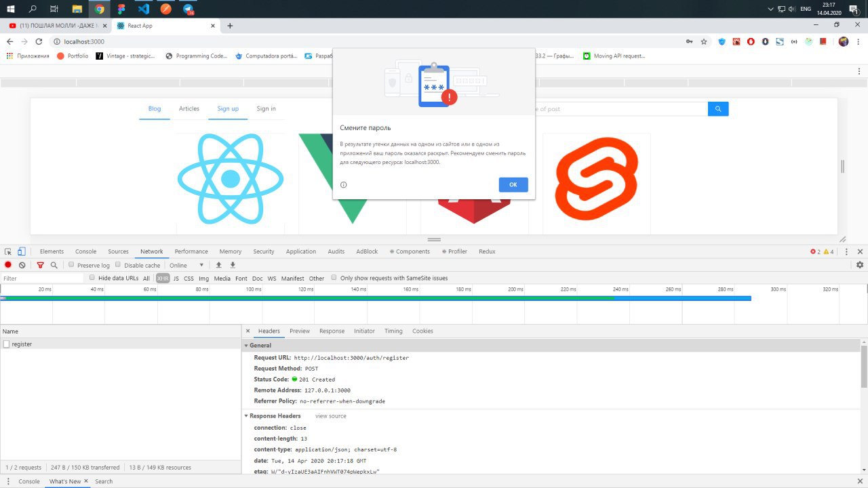The width and height of the screenshot is (868, 488).
Task: Open the Application panel
Action: click(x=301, y=251)
